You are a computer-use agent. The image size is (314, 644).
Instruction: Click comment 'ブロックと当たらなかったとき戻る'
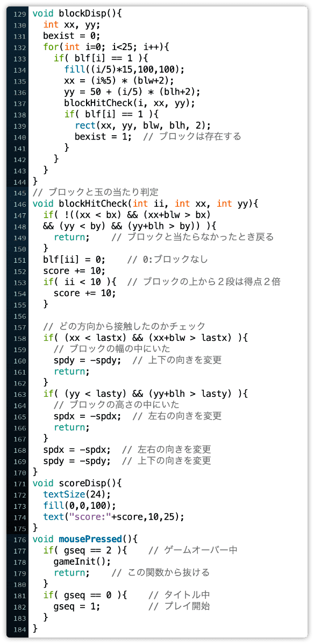(x=201, y=237)
